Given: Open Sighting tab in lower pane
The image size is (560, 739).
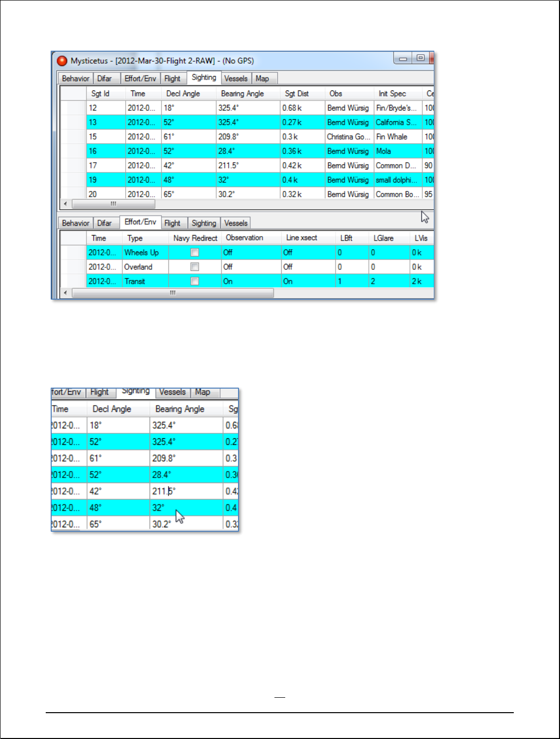Looking at the screenshot, I should coord(204,223).
